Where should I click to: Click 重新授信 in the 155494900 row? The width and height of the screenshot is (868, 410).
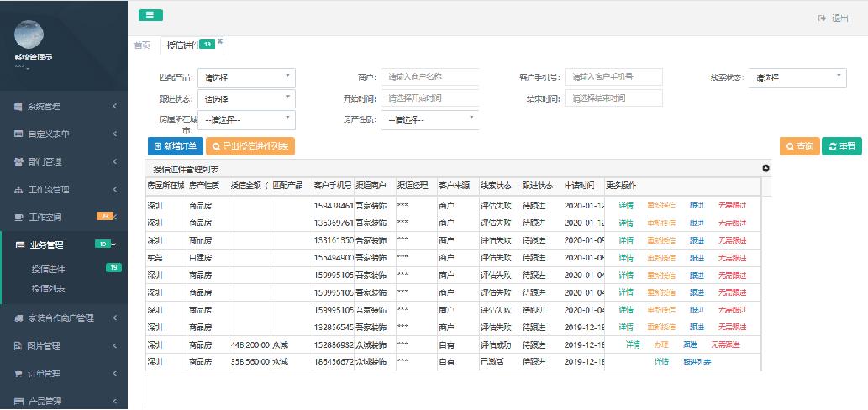661,258
